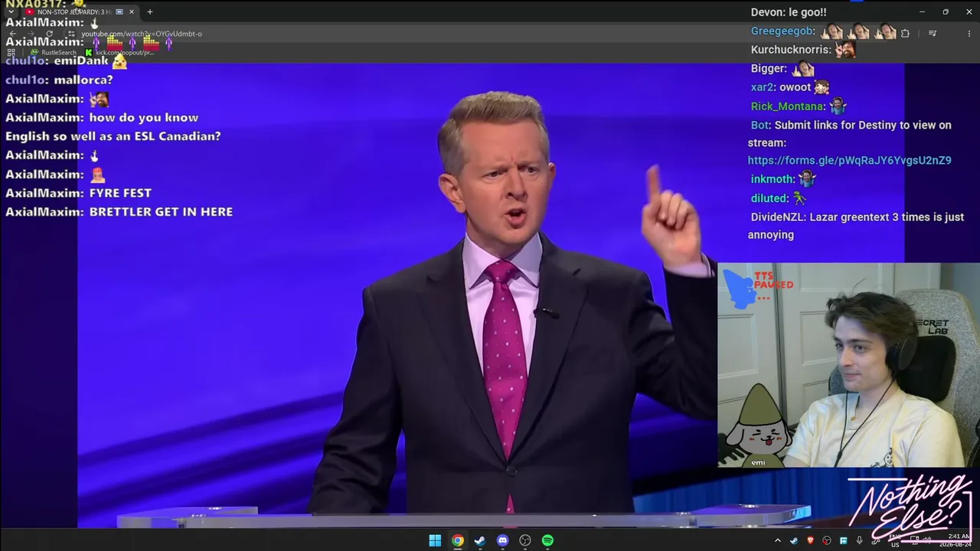Click the Brave icon in system tray
Viewport: 980px width, 551px height.
pos(810,540)
